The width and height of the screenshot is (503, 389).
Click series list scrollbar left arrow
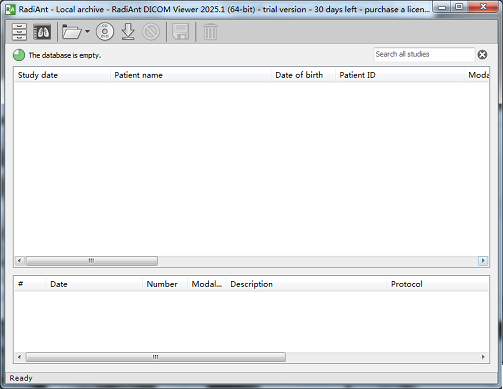click(x=20, y=357)
